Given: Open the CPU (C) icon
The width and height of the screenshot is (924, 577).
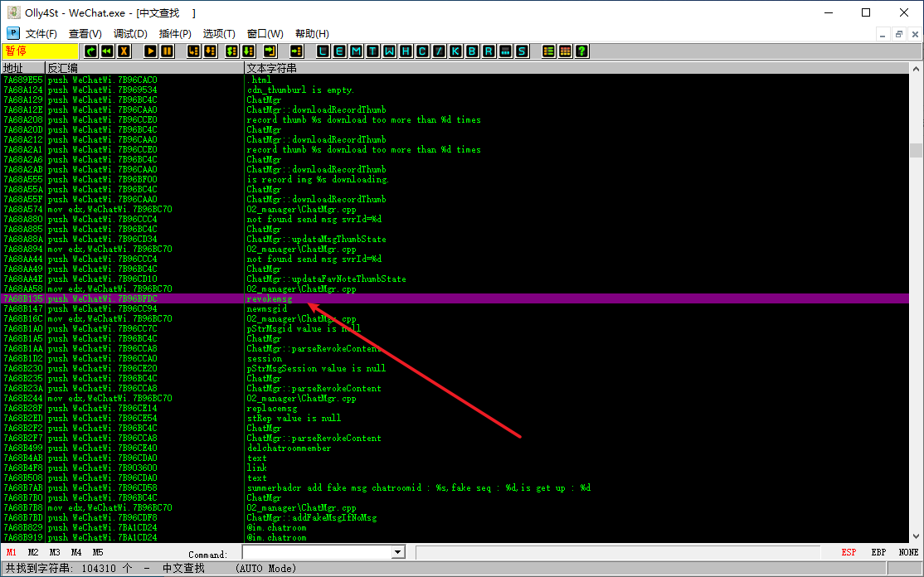Looking at the screenshot, I should (422, 51).
